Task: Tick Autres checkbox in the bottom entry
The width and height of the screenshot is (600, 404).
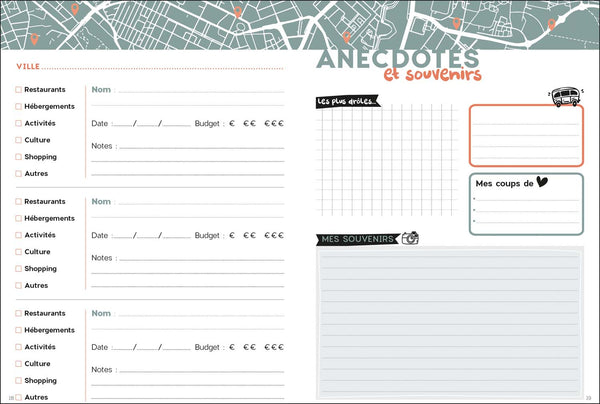Action: [x=18, y=397]
